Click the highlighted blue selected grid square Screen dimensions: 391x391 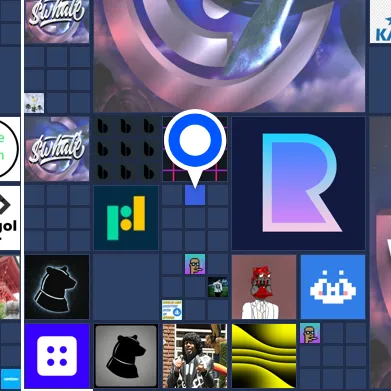(x=195, y=195)
